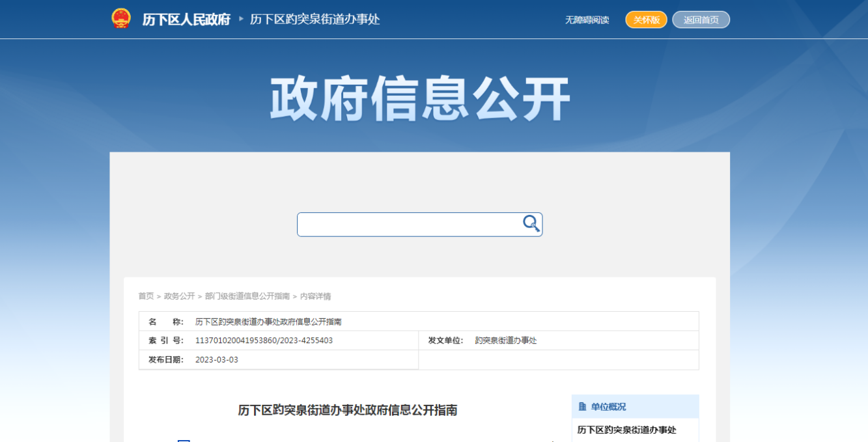Open 政务公开 breadcrumb link
The height and width of the screenshot is (442, 868).
point(180,296)
